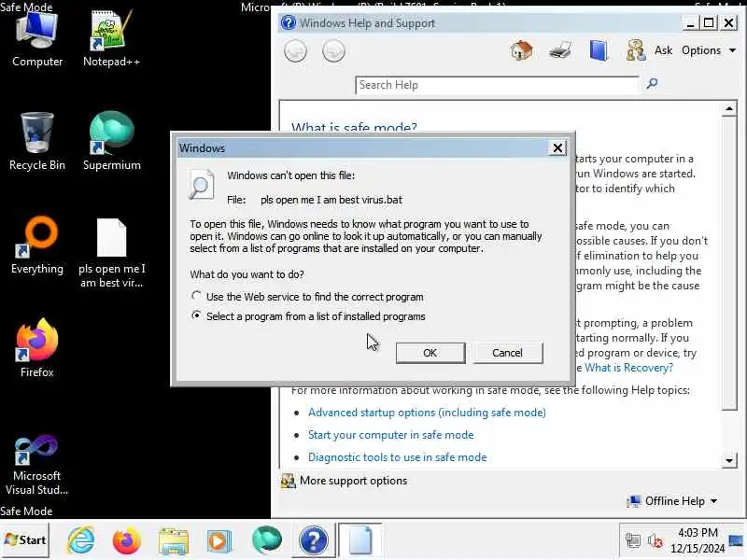
Task: Switch to Help and Support taskbar button
Action: tap(313, 540)
